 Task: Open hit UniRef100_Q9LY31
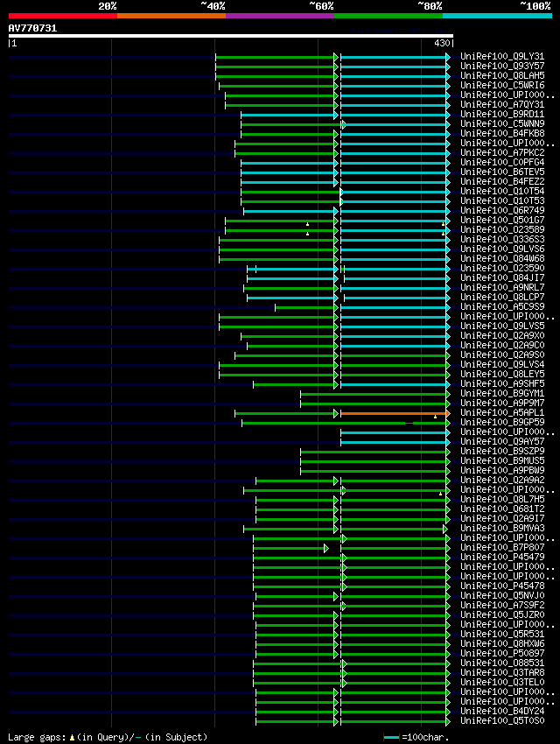pos(502,57)
